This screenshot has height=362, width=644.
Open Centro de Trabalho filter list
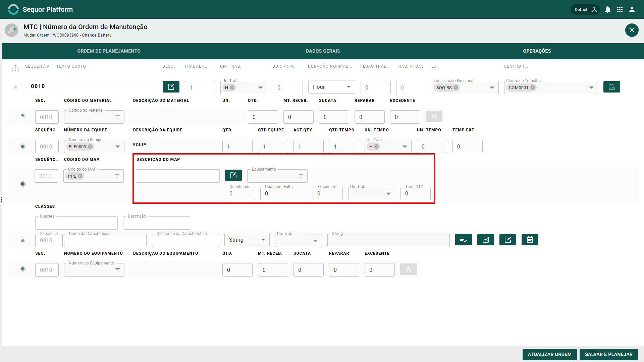pyautogui.click(x=591, y=87)
